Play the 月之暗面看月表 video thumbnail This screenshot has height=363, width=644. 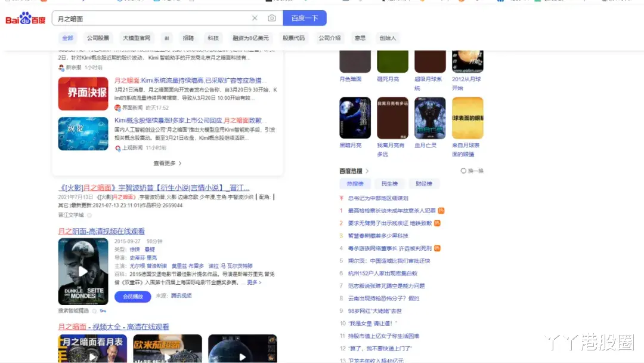pos(92,349)
